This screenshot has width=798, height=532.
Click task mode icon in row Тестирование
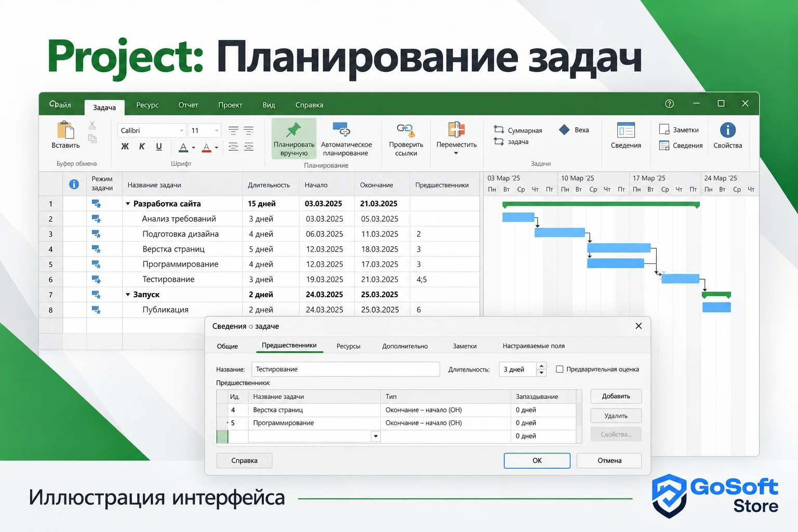coord(96,280)
